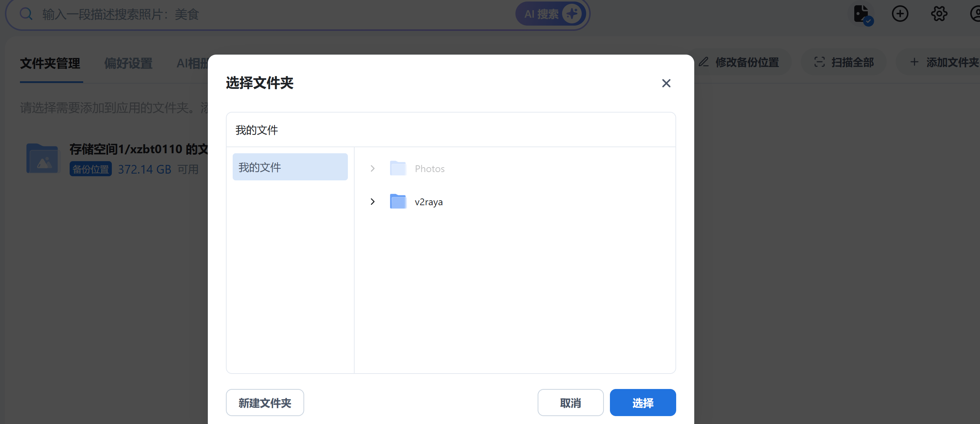Switch to the 文件夹管理 tab
Viewport: 980px width, 424px height.
[x=50, y=63]
